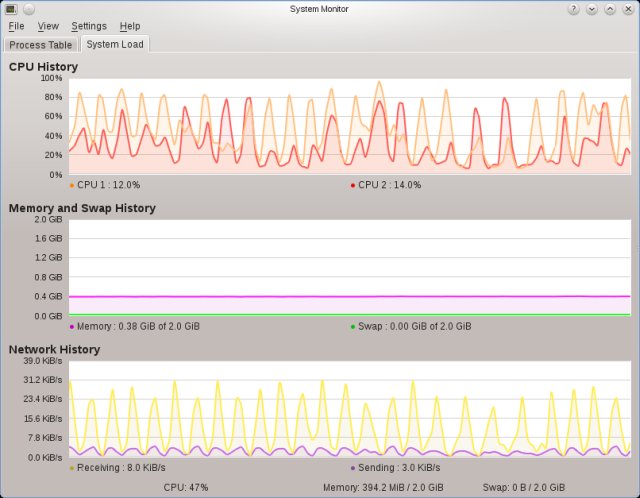Image resolution: width=640 pixels, height=498 pixels.
Task: Click inside the CPU History graph
Action: coord(349,126)
